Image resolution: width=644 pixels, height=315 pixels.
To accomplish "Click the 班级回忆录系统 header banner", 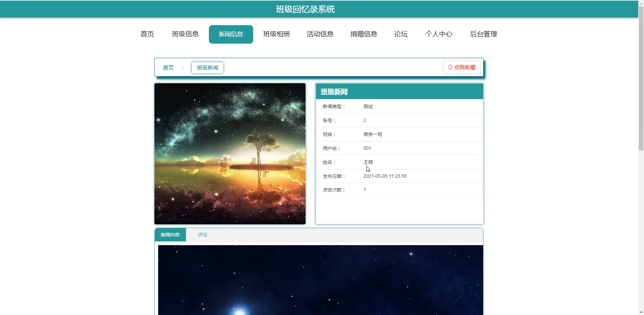I will [x=305, y=9].
